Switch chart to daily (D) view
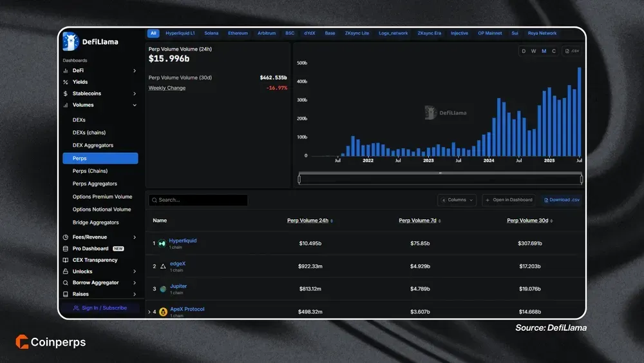 [x=523, y=52]
